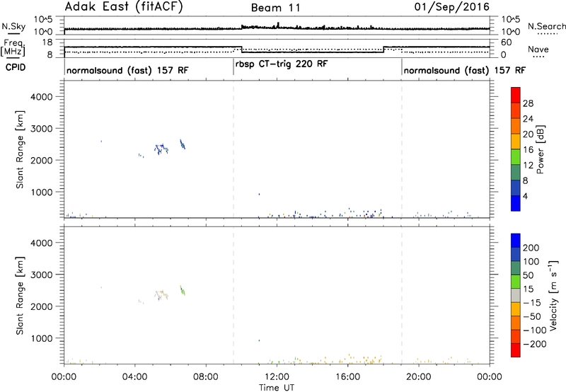Select the 'Beam 11' heading text

(276, 8)
